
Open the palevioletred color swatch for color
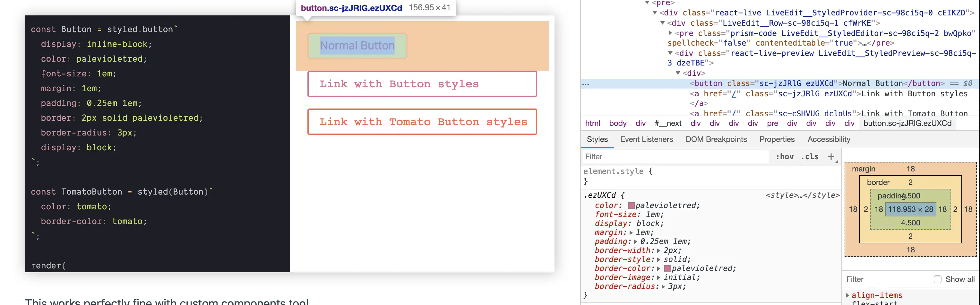(631, 205)
